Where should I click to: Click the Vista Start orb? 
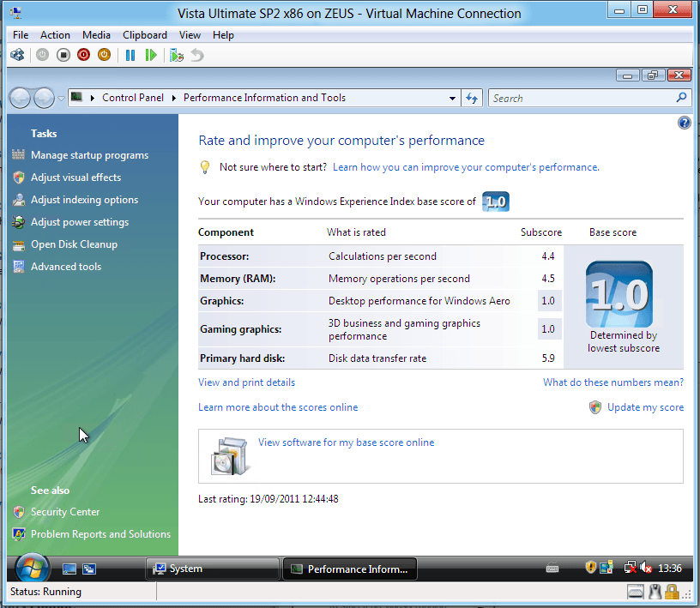(32, 568)
